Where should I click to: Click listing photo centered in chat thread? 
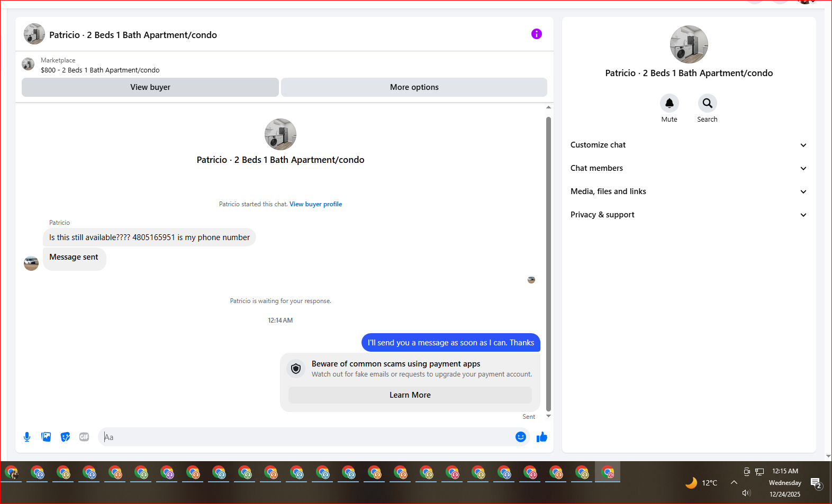[281, 134]
